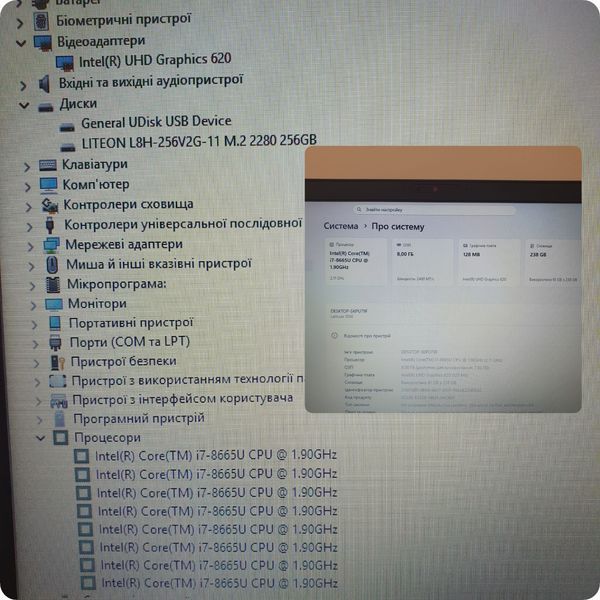The height and width of the screenshot is (600, 600).
Task: Click the Процесори square chip icon
Action: coord(60,438)
